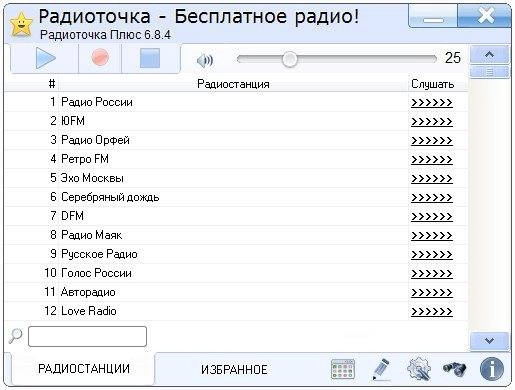This screenshot has height=390, width=515.
Task: Select the Радио Маяк station name
Action: click(92, 235)
